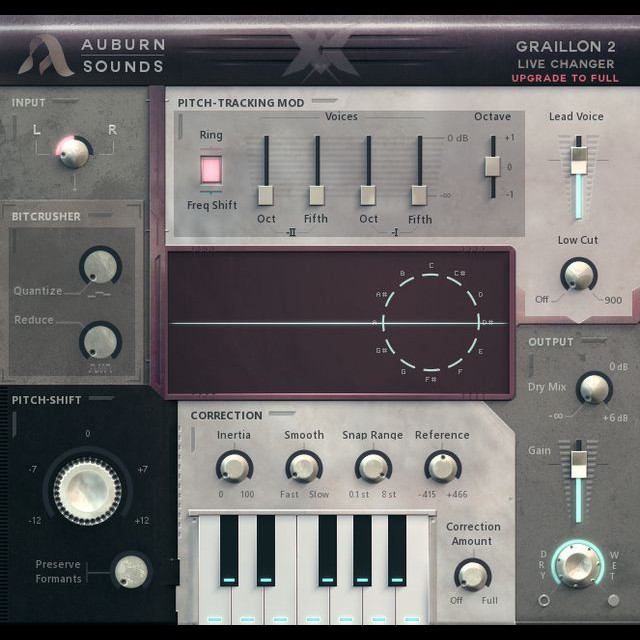Toggle the C# black piano key

click(x=229, y=550)
